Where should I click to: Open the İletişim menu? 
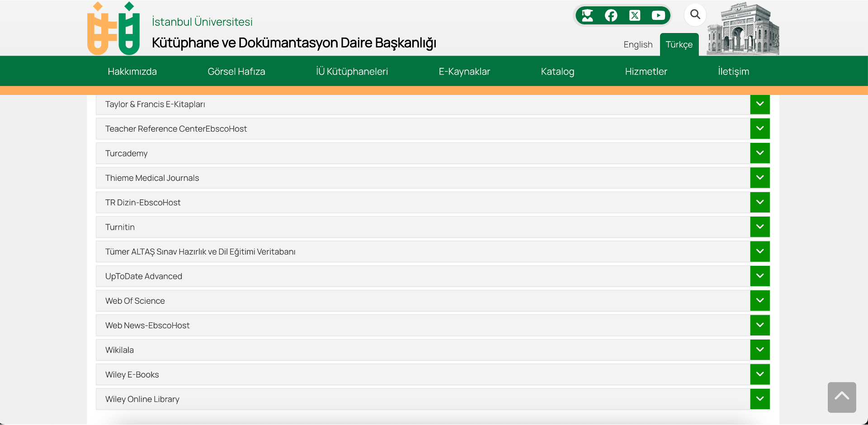[733, 71]
